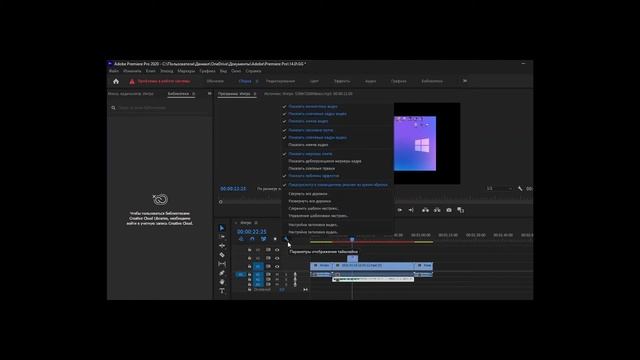The height and width of the screenshot is (360, 640).
Task: Toggle V1 track targeting button
Action: 258,267
